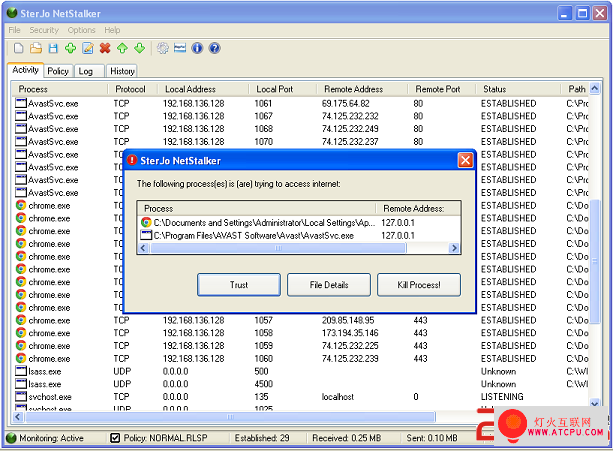Click the Open folder toolbar icon
613x451 pixels.
(36, 48)
